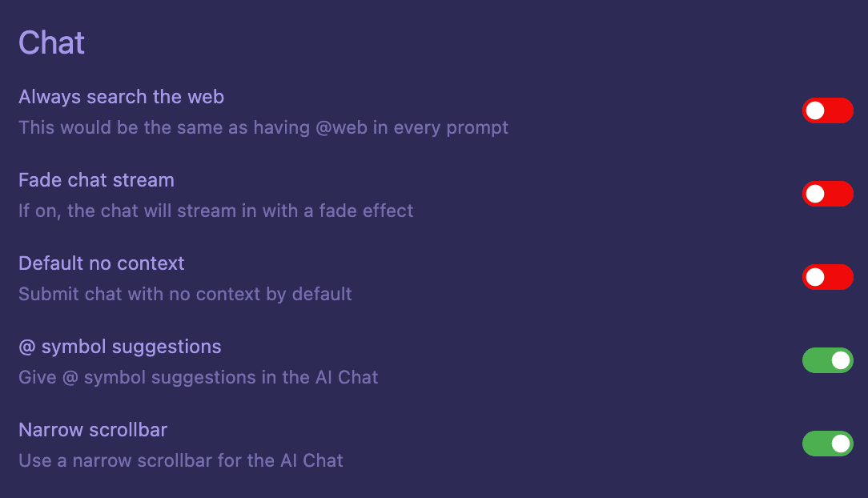Click the @web description text
The height and width of the screenshot is (498, 868).
pos(263,127)
